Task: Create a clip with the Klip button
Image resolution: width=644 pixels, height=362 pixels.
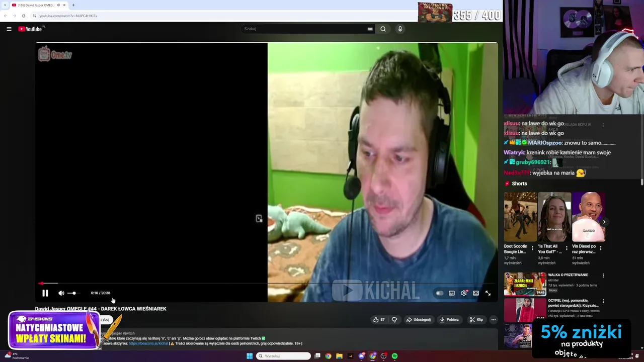Action: tap(476, 320)
